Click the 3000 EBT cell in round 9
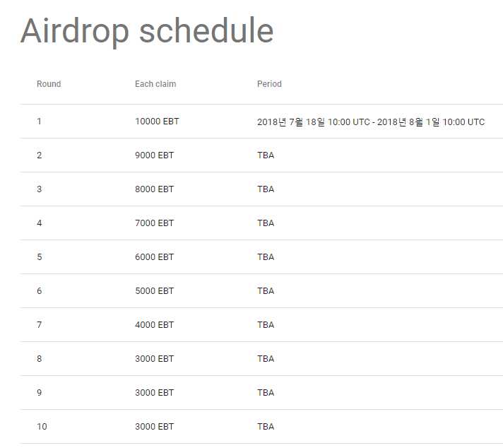Image resolution: width=503 pixels, height=448 pixels. 154,392
